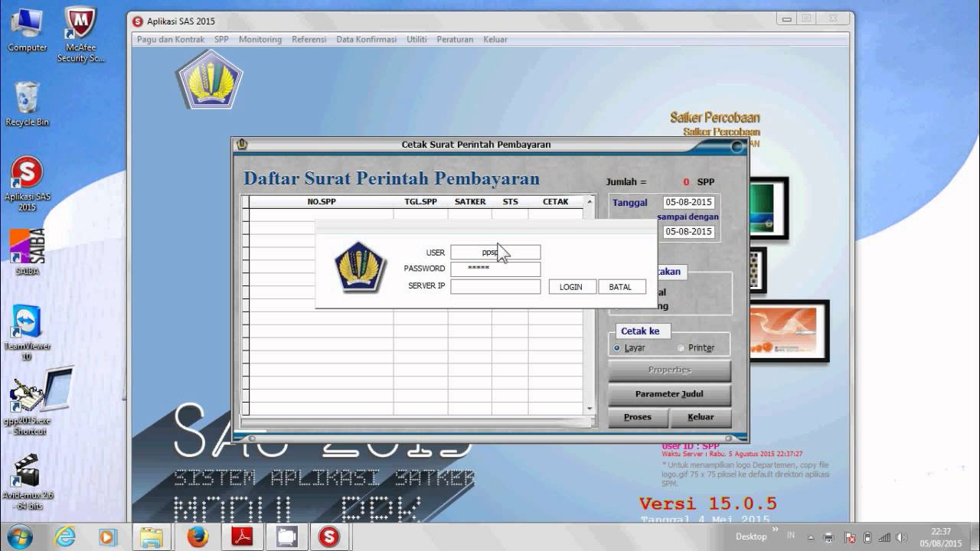Open network signal tray icon
The width and height of the screenshot is (980, 551).
coord(885,537)
